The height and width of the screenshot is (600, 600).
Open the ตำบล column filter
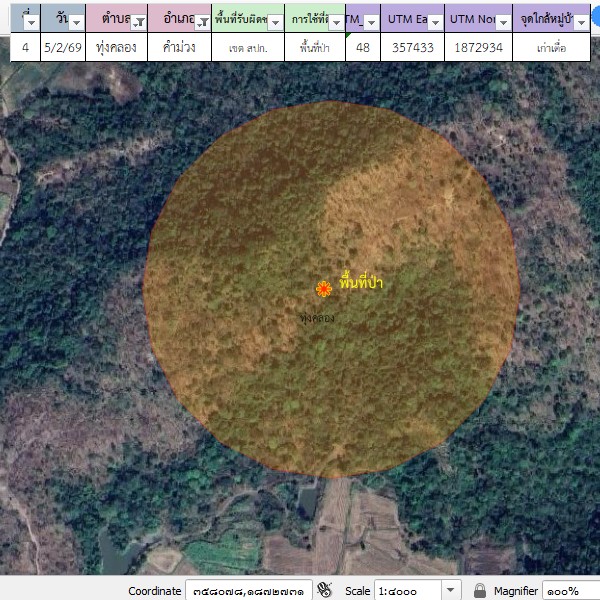pos(139,22)
